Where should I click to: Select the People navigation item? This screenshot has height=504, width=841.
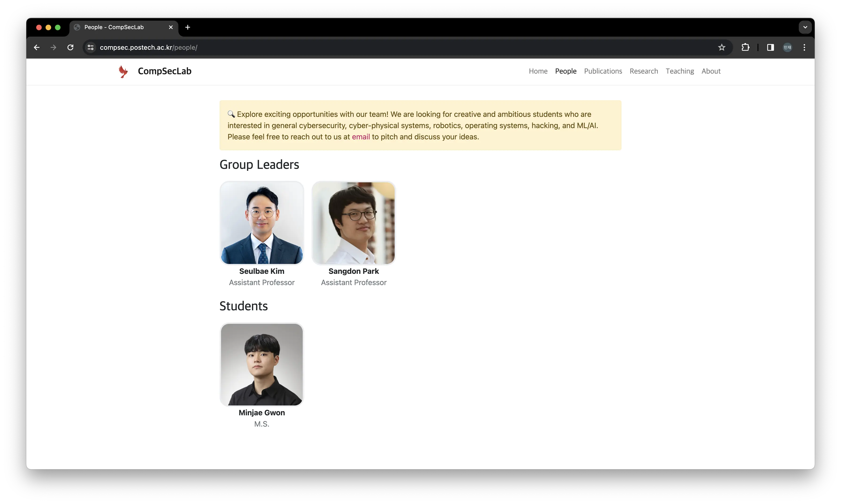(566, 71)
